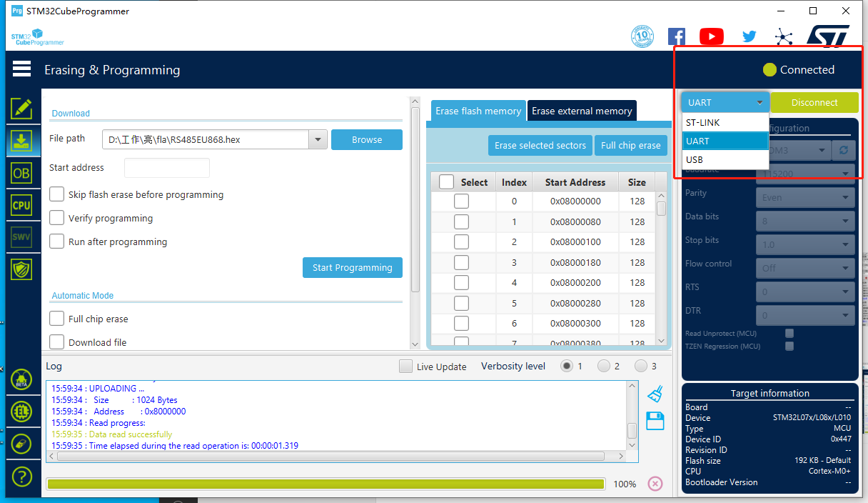Image resolution: width=868 pixels, height=503 pixels.
Task: Open the Flow control dropdown
Action: coord(805,268)
